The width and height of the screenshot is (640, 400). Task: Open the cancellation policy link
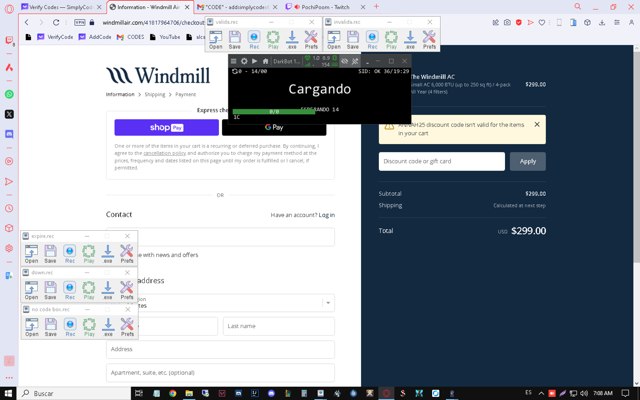[164, 153]
